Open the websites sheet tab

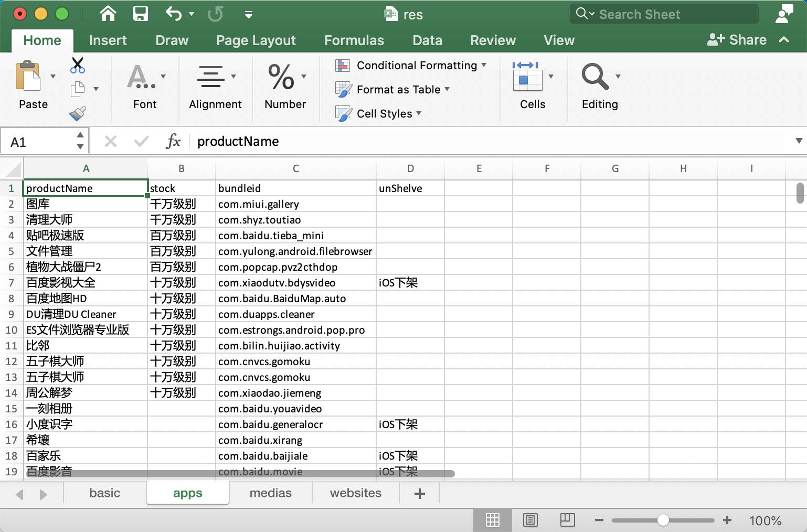[x=356, y=493]
